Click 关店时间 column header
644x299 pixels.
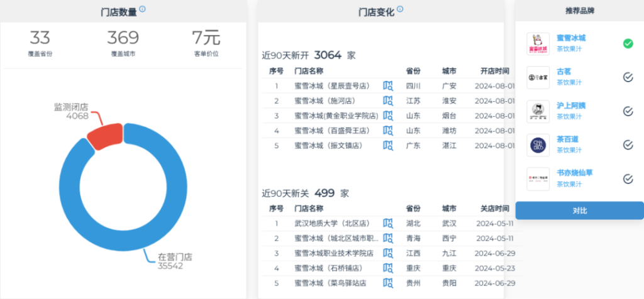495,209
